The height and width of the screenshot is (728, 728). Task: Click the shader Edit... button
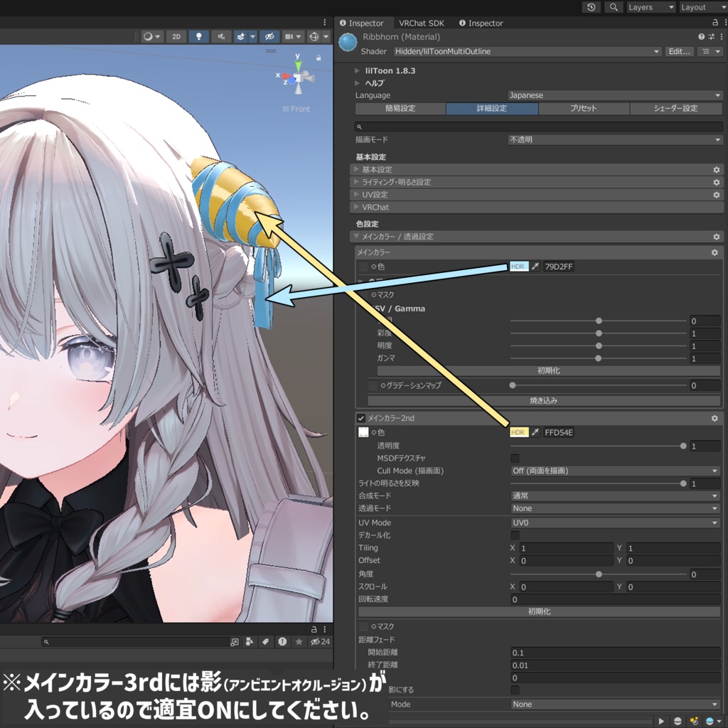coord(679,51)
